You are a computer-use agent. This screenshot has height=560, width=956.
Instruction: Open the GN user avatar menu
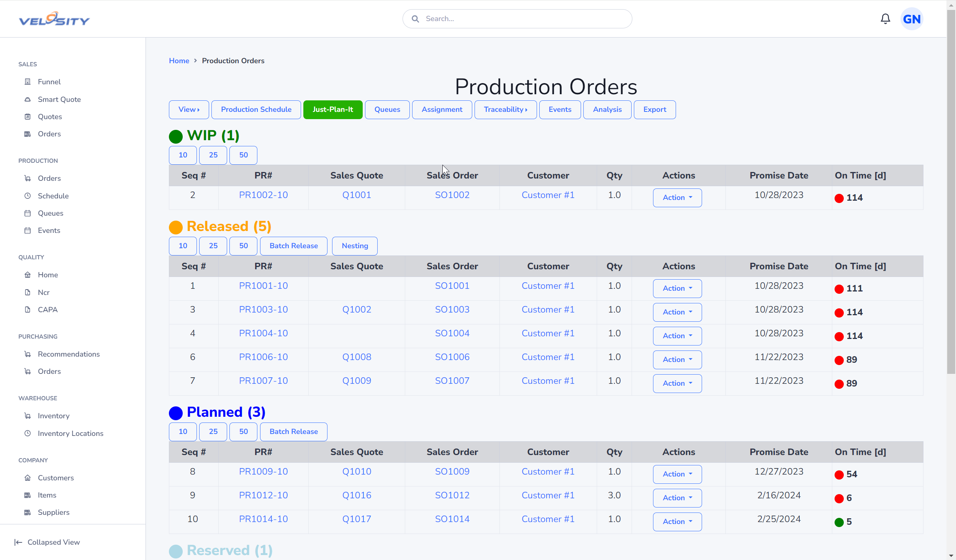912,19
